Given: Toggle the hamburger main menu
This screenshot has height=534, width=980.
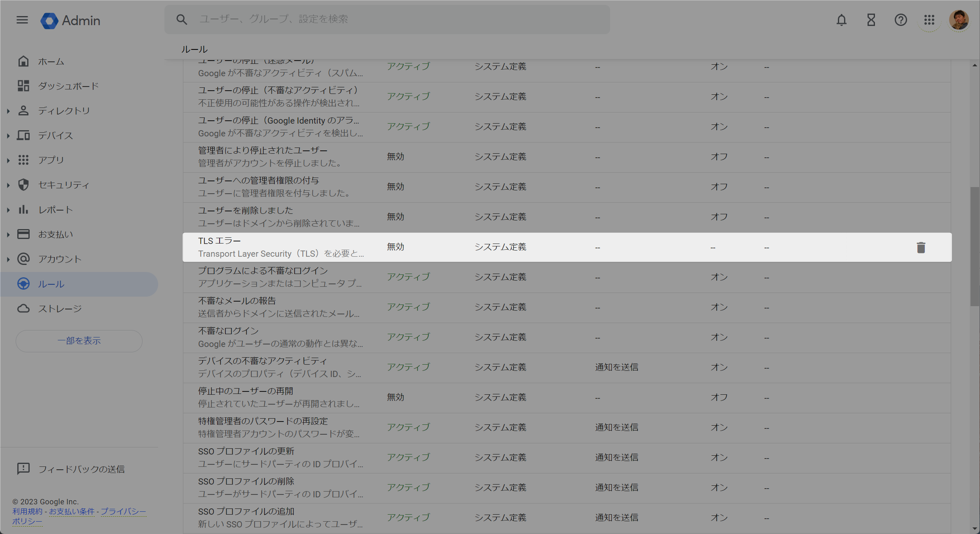Looking at the screenshot, I should tap(22, 20).
